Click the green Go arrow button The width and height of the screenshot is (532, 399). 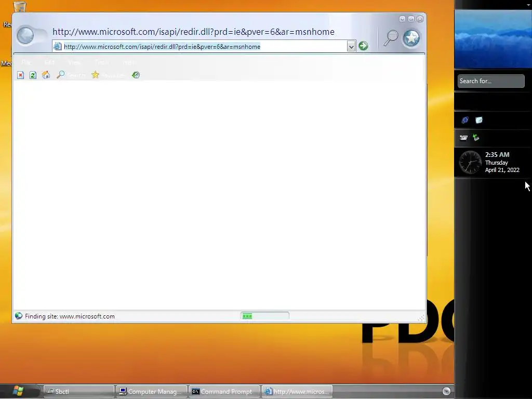pos(363,46)
